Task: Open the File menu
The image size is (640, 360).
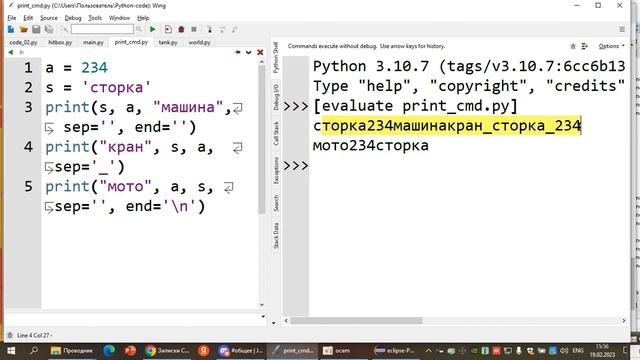Action: pyautogui.click(x=12, y=18)
